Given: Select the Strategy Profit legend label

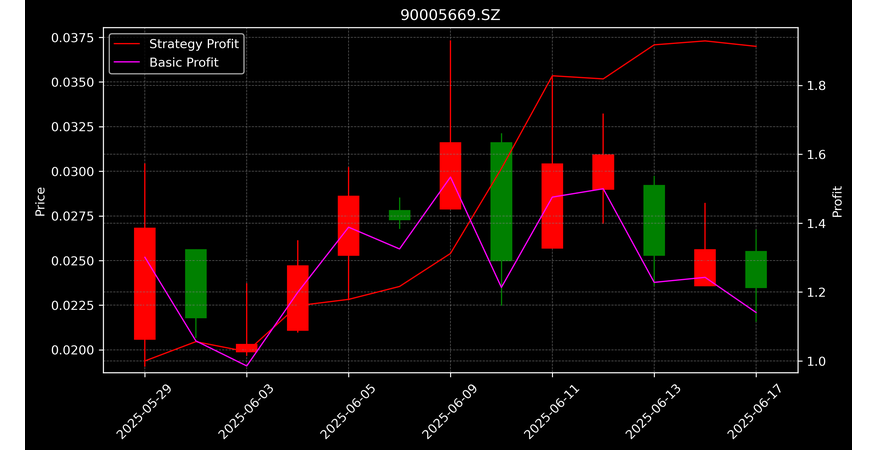Looking at the screenshot, I should (194, 44).
